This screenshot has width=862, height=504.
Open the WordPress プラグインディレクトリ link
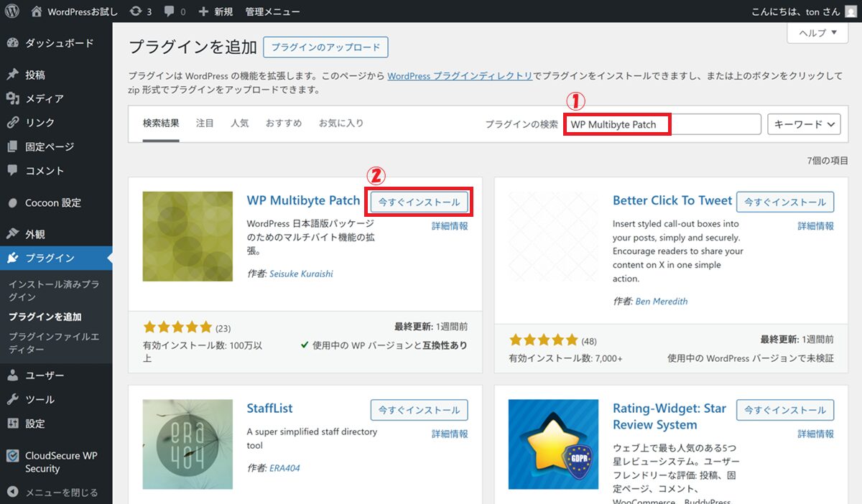pos(460,76)
